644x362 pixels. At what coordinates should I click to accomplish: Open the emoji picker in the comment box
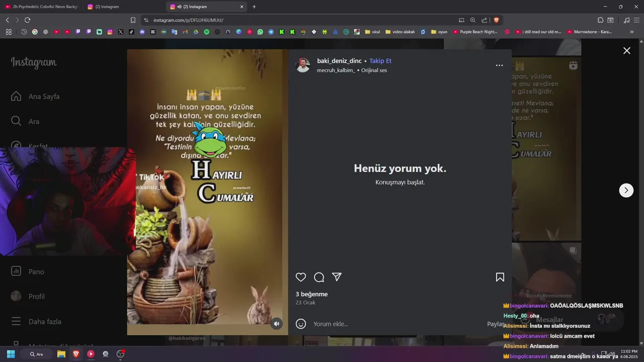coord(301,324)
